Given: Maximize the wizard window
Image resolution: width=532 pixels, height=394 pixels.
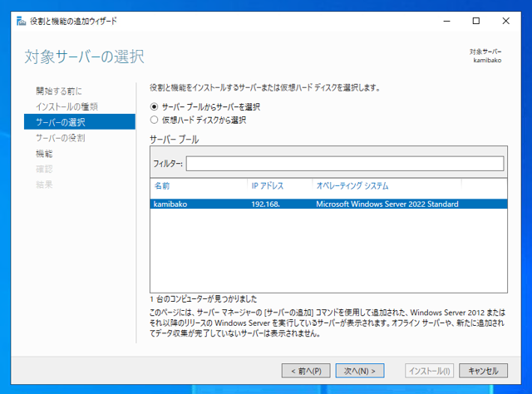Looking at the screenshot, I should (476, 21).
